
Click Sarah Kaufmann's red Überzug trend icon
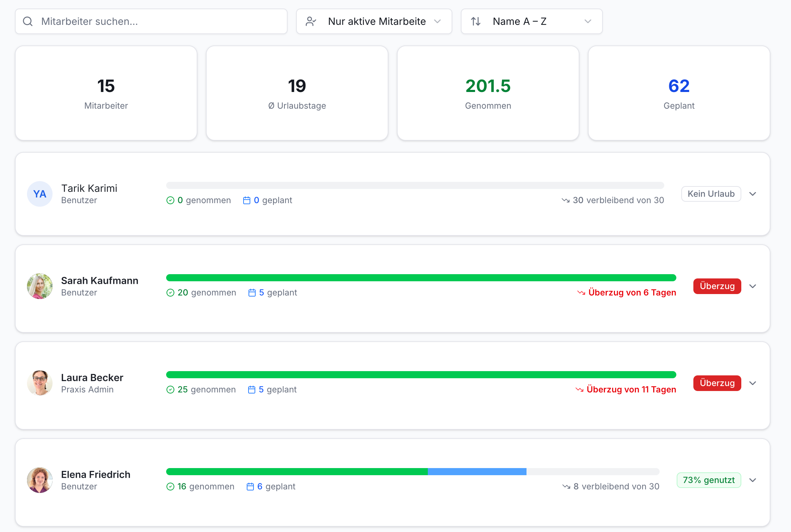tap(581, 293)
